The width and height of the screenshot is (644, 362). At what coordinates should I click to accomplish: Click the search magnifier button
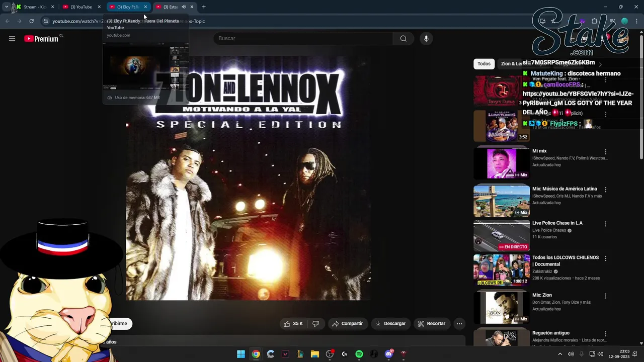404,39
